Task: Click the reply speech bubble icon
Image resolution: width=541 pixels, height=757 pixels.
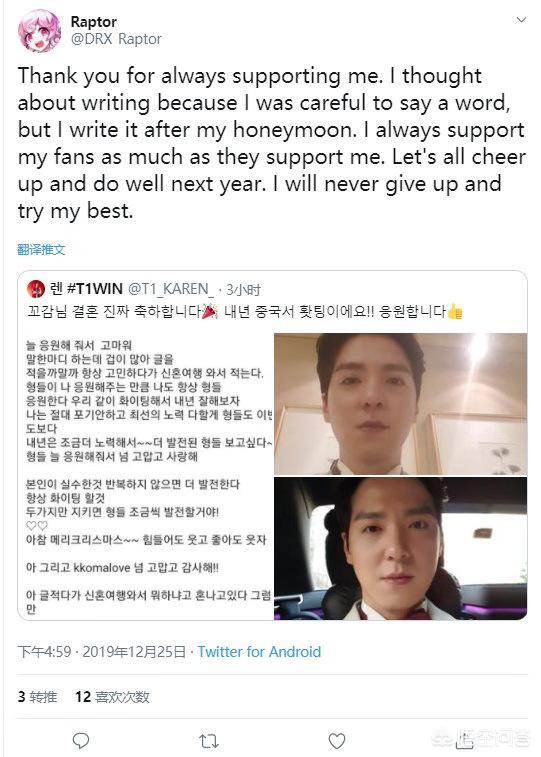Action: [81, 740]
